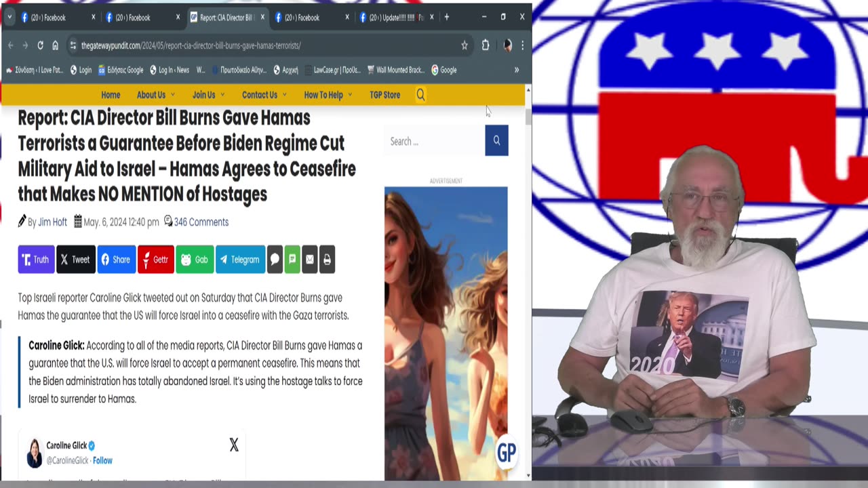Viewport: 868px width, 488px height.
Task: Email the article using envelope icon
Action: 310,260
